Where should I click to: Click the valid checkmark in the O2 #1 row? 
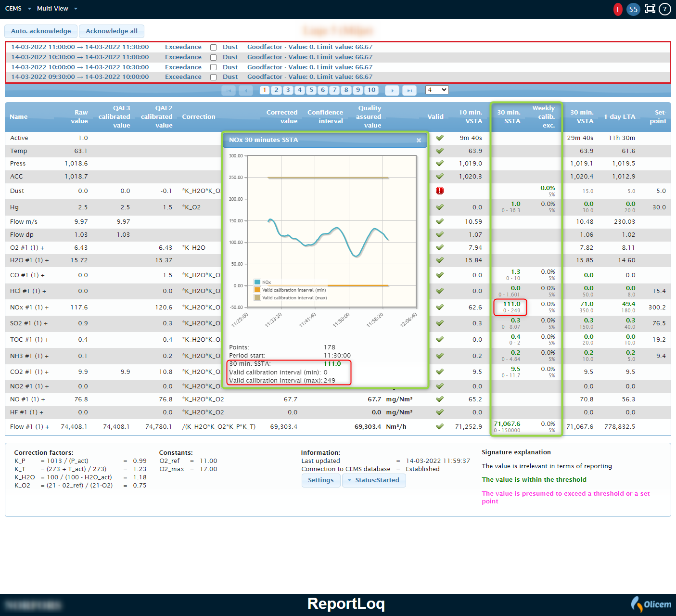tap(439, 247)
